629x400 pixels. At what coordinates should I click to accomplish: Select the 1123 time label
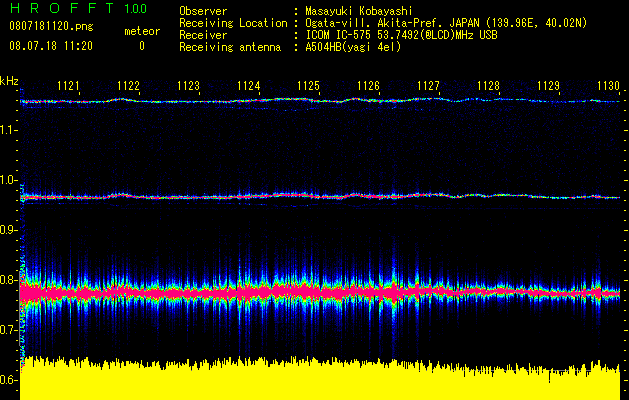(x=189, y=86)
